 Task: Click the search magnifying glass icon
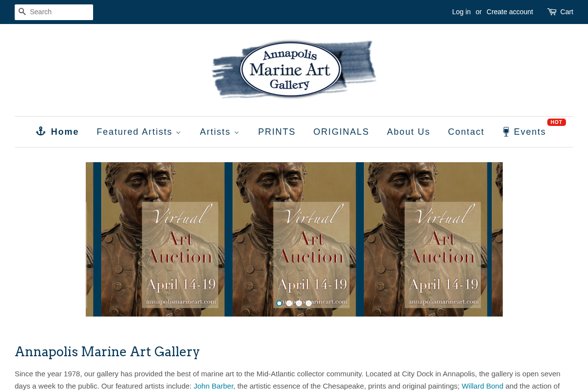pyautogui.click(x=24, y=12)
